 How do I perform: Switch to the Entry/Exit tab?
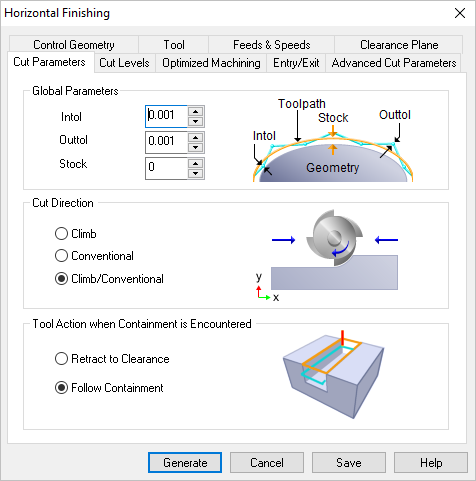pyautogui.click(x=296, y=63)
